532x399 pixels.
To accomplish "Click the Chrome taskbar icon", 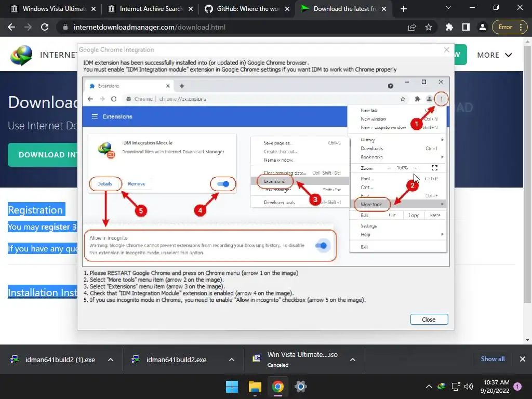I will (277, 387).
